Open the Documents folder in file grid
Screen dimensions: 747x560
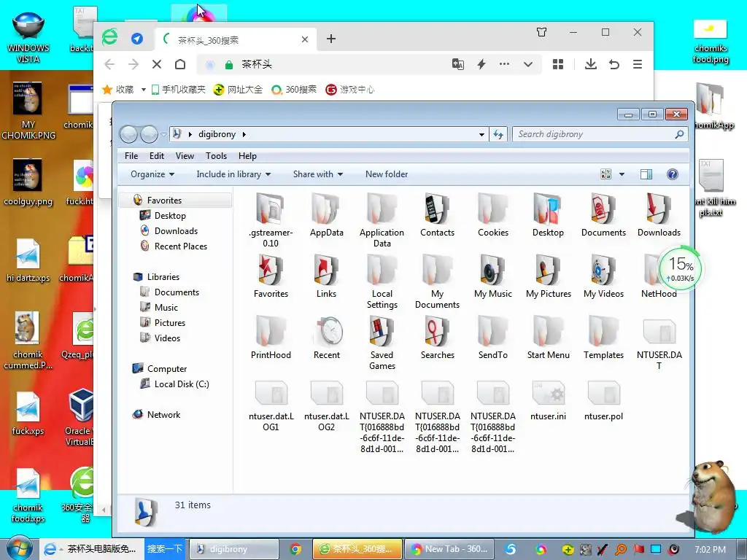[603, 215]
